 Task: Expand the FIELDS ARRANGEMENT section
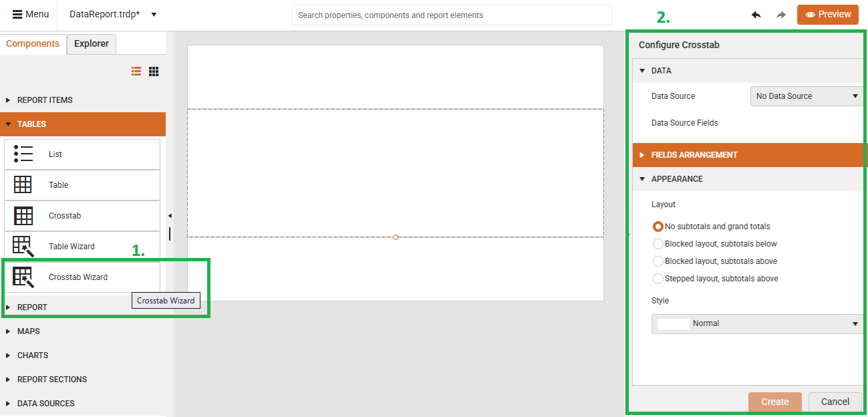[748, 155]
